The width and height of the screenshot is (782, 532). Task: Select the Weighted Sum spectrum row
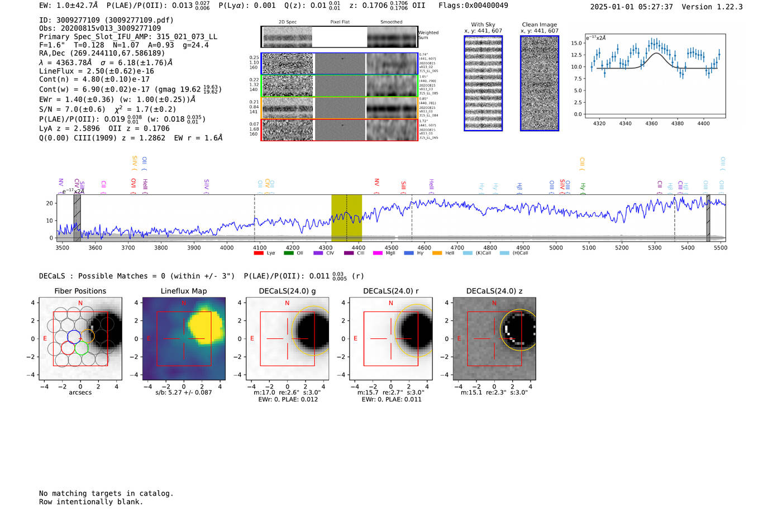[x=340, y=37]
